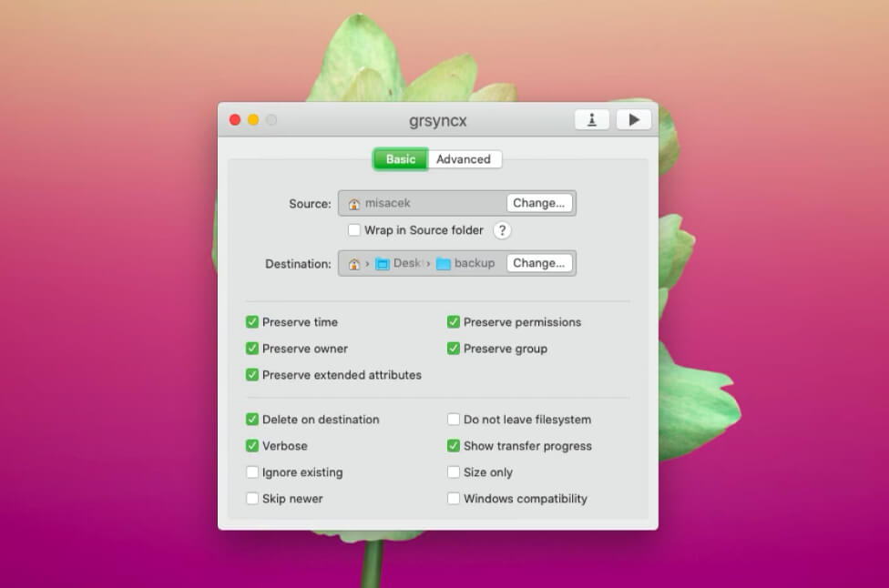Open help via the question mark icon
The height and width of the screenshot is (588, 889).
pos(502,230)
